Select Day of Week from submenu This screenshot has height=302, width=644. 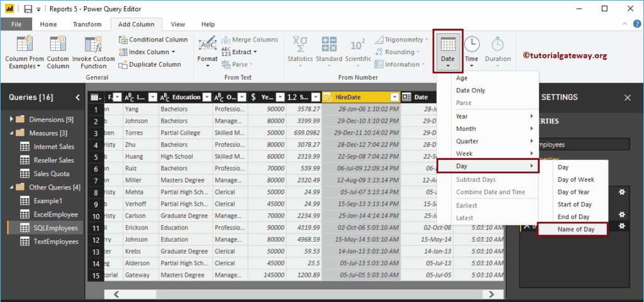(576, 179)
